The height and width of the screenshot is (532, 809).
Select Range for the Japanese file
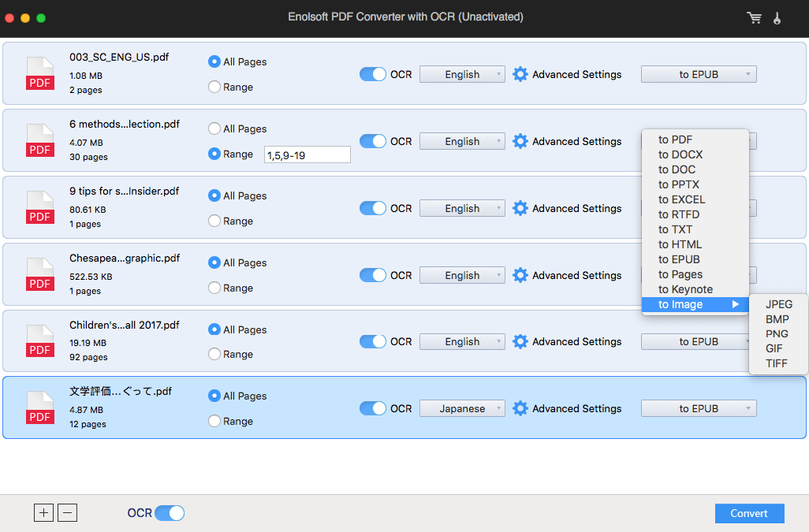click(x=214, y=421)
